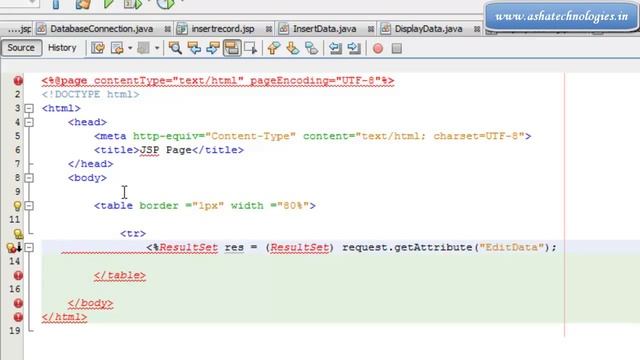This screenshot has width=640, height=360.
Task: Click the page contentType directive line
Action: [218, 81]
